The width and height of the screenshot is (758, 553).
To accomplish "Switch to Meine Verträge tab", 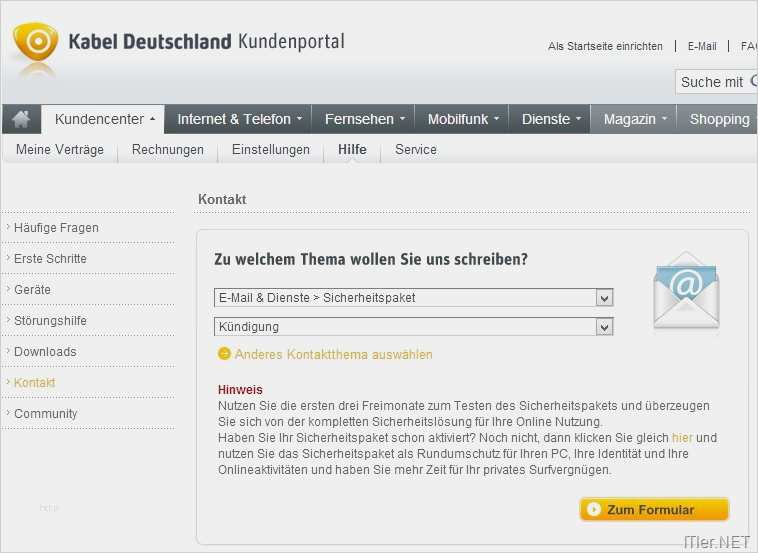I will [x=60, y=149].
